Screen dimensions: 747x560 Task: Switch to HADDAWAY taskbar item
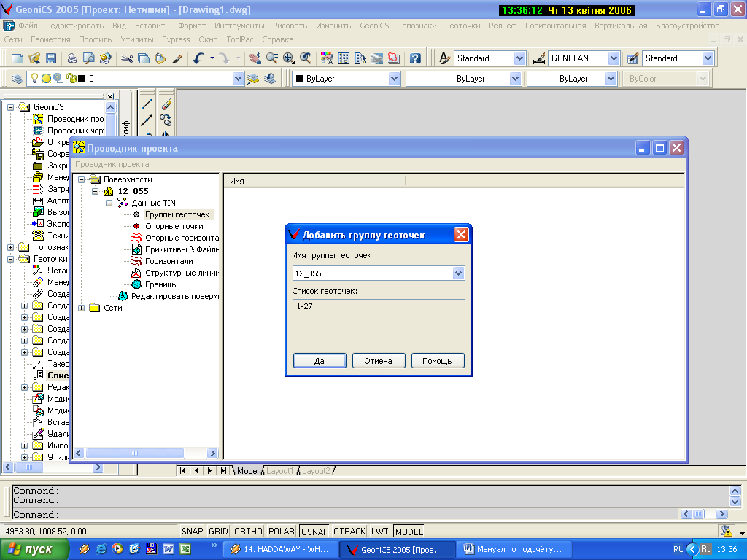tap(280, 550)
